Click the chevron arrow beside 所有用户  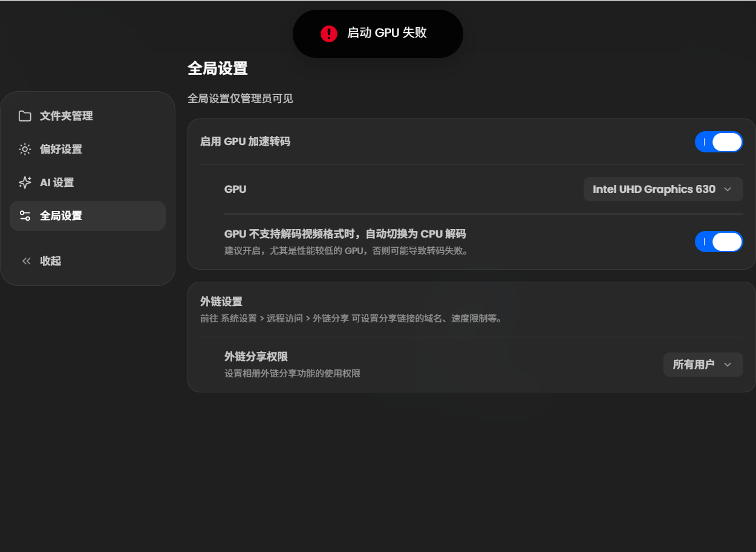tap(728, 365)
